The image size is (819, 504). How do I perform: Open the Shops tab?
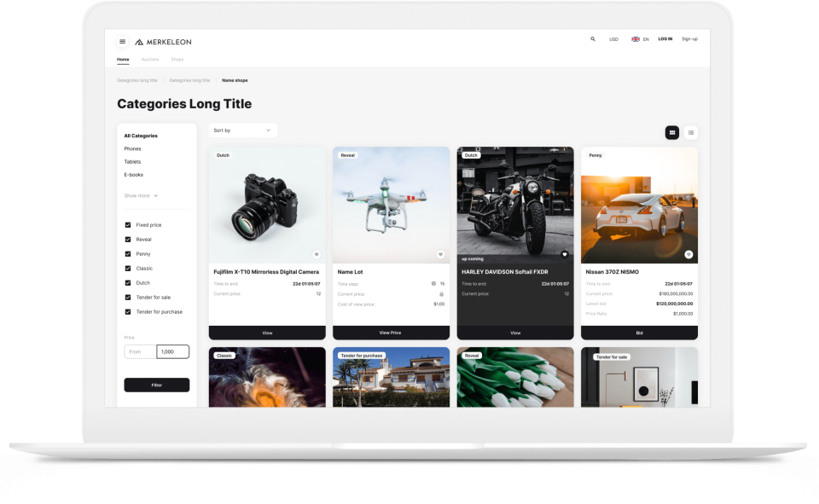click(x=177, y=60)
